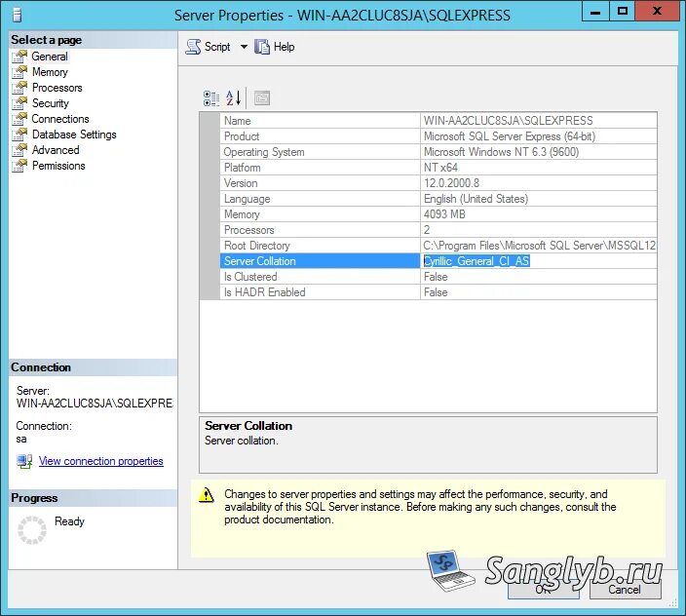Click the Script text button
Screen dimensions: 686x616
pyautogui.click(x=217, y=47)
